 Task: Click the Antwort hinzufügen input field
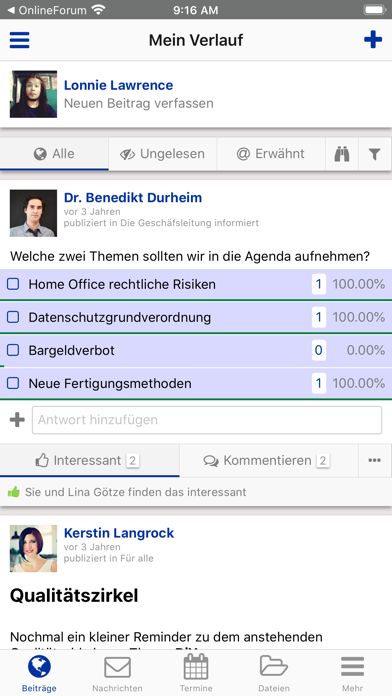(207, 420)
